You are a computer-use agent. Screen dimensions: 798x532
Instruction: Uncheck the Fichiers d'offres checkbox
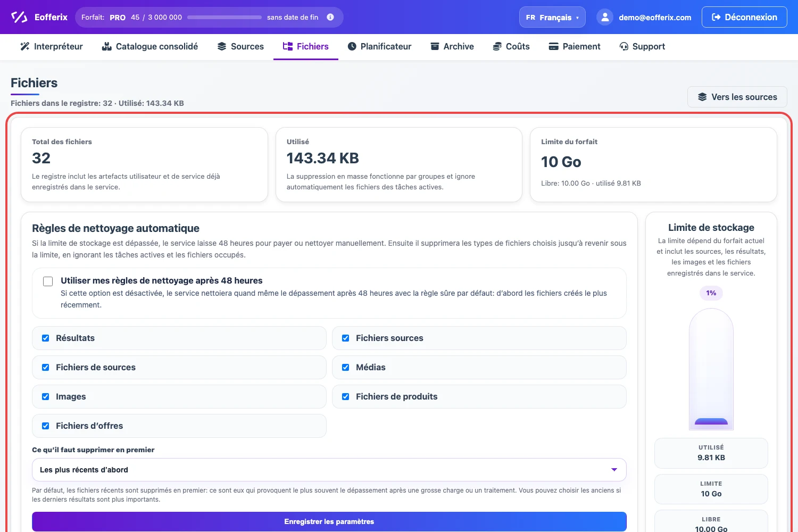46,426
